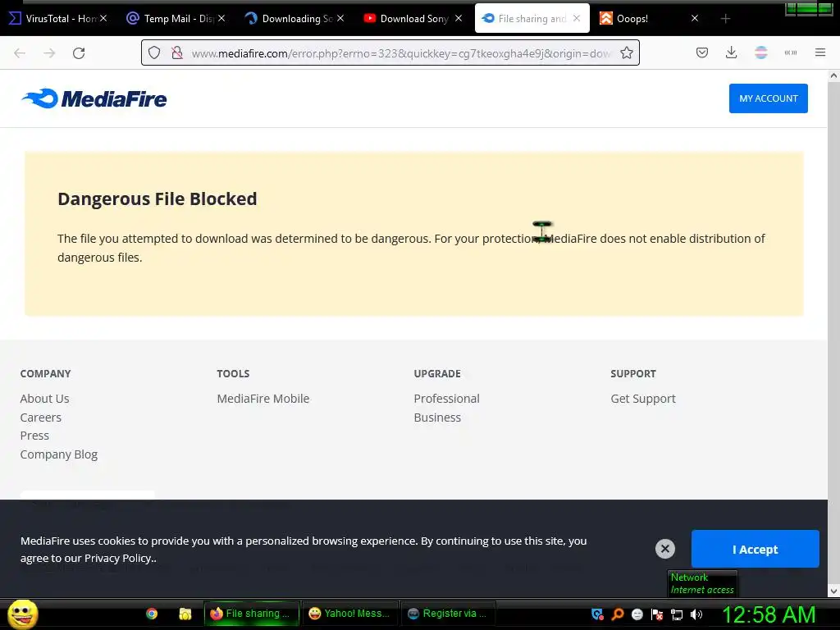Switch to Download Sony YouTube tab
Image resolution: width=840 pixels, height=630 pixels.
[412, 18]
